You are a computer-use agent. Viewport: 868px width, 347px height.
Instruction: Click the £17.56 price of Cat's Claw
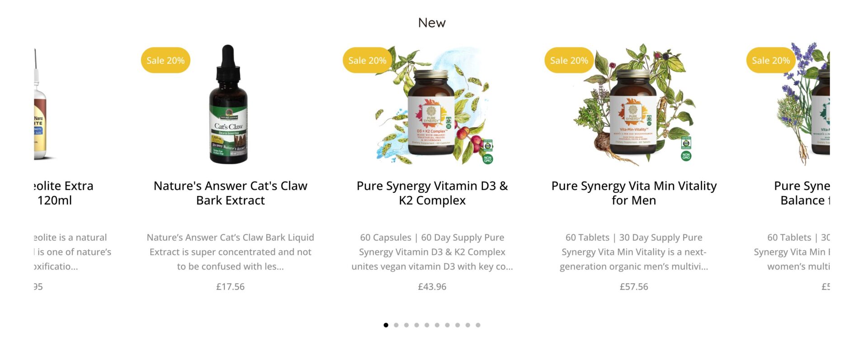(231, 286)
